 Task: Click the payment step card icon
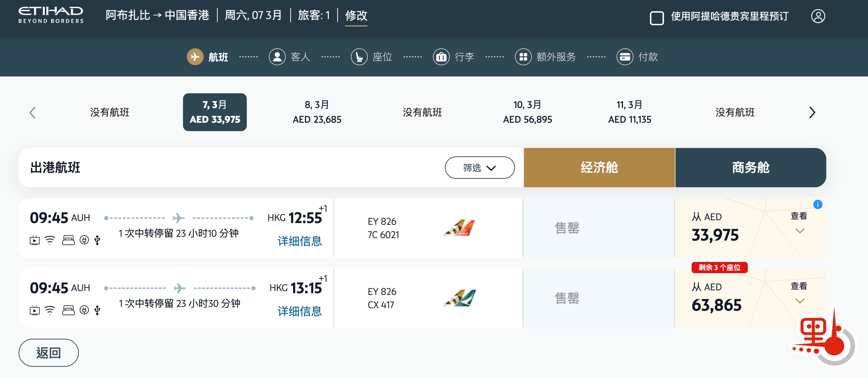tap(625, 57)
